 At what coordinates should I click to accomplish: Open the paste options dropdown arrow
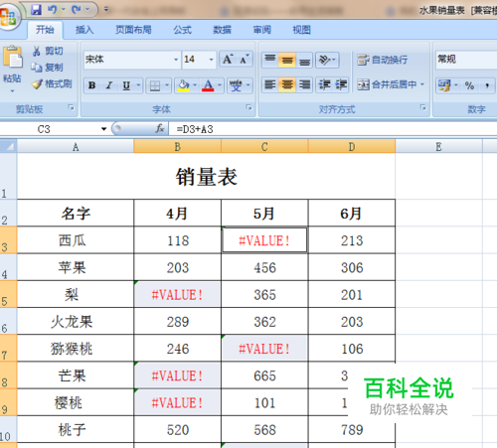point(12,90)
